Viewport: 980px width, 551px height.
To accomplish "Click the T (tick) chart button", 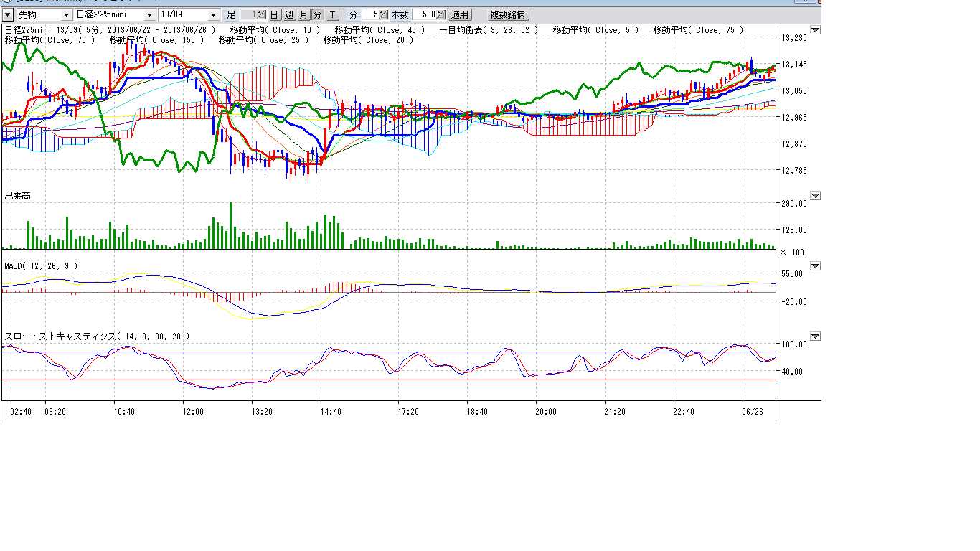I will (332, 14).
